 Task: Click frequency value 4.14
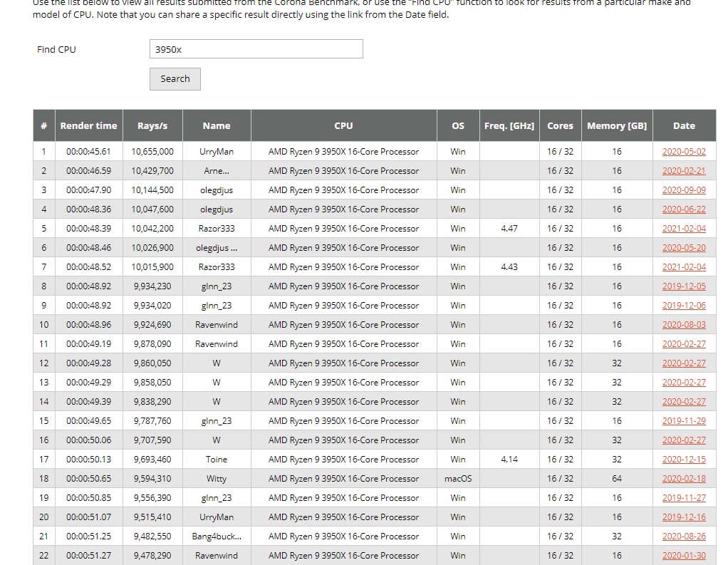point(509,459)
